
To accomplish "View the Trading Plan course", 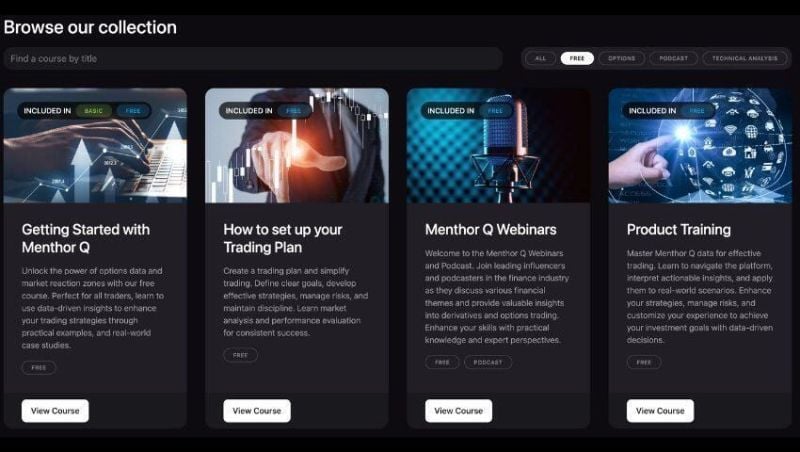I will click(257, 411).
